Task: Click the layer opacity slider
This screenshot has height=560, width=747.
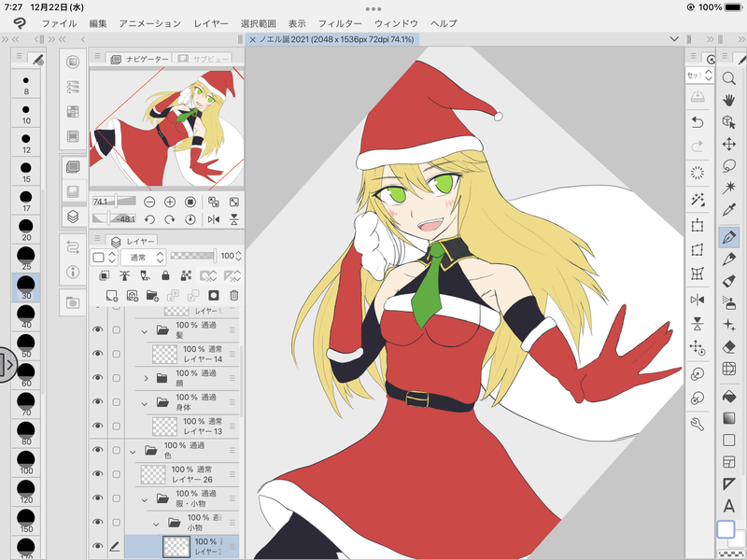Action: click(x=193, y=256)
